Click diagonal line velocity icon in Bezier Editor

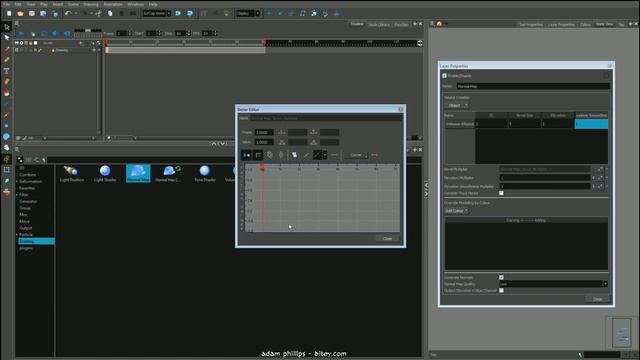pos(317,155)
